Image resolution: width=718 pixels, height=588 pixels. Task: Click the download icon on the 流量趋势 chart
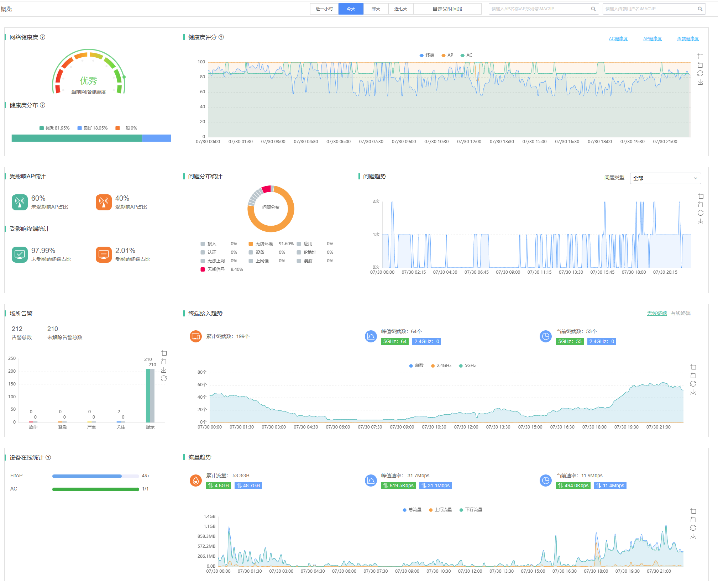coord(693,537)
